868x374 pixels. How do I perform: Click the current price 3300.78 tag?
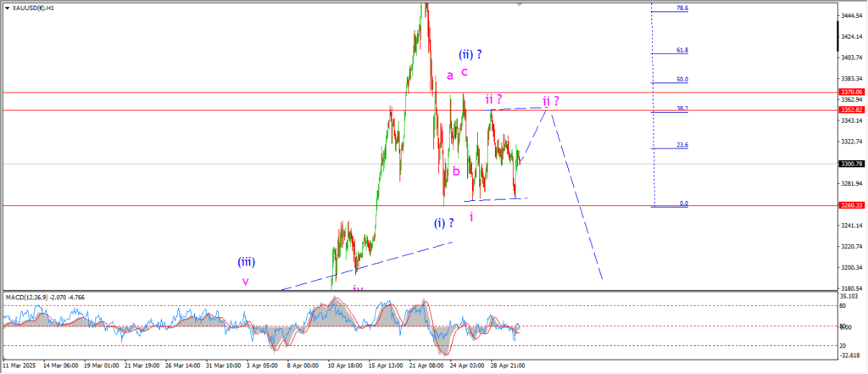pyautogui.click(x=852, y=164)
